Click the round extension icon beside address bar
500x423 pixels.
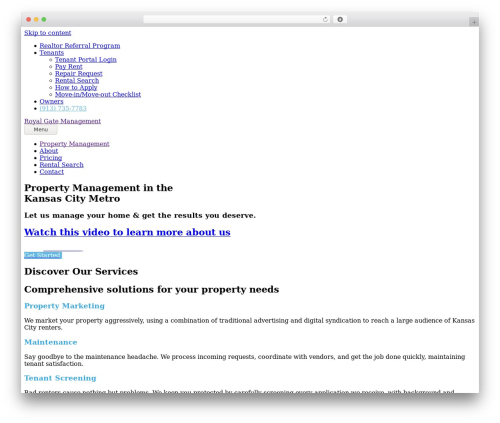[x=340, y=20]
